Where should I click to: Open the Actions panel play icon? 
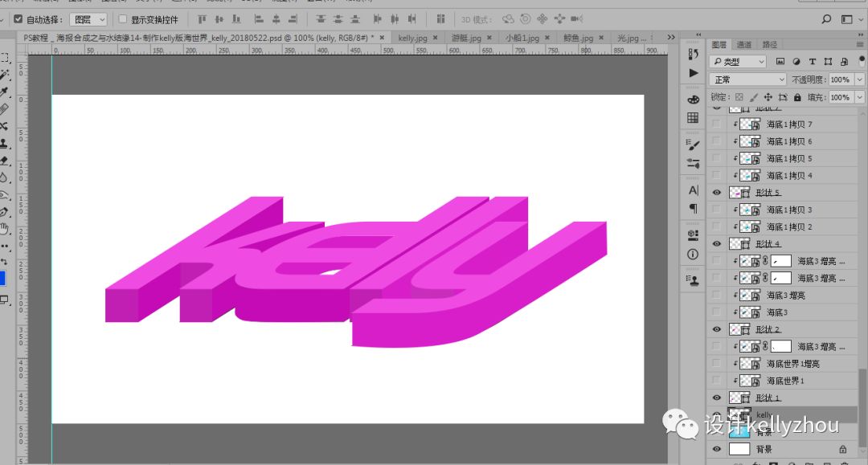click(x=693, y=73)
